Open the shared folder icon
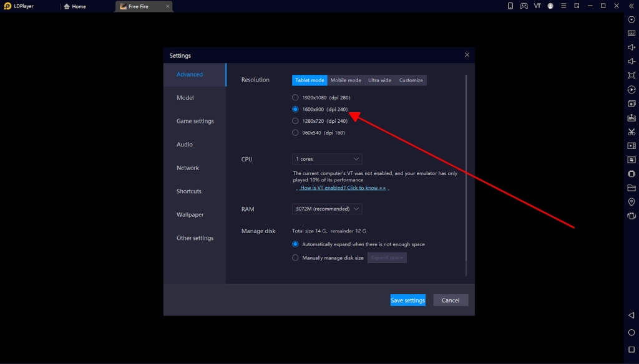Screen dimensions: 639x364 pyautogui.click(x=632, y=188)
